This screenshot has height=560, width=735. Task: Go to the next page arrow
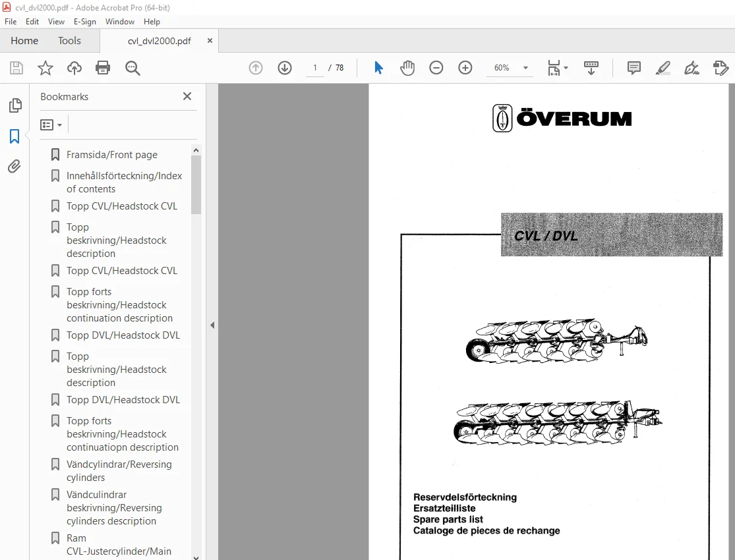pos(285,68)
